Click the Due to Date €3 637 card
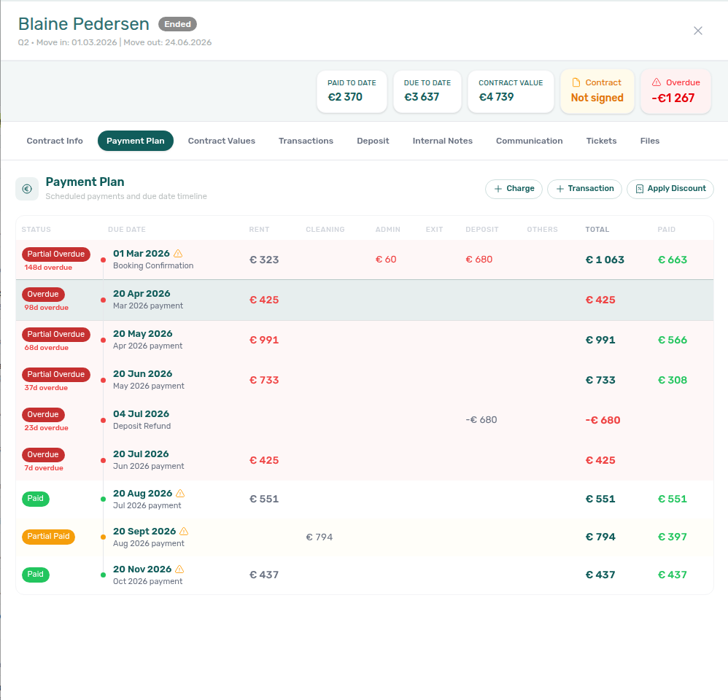728x700 pixels. [x=427, y=91]
